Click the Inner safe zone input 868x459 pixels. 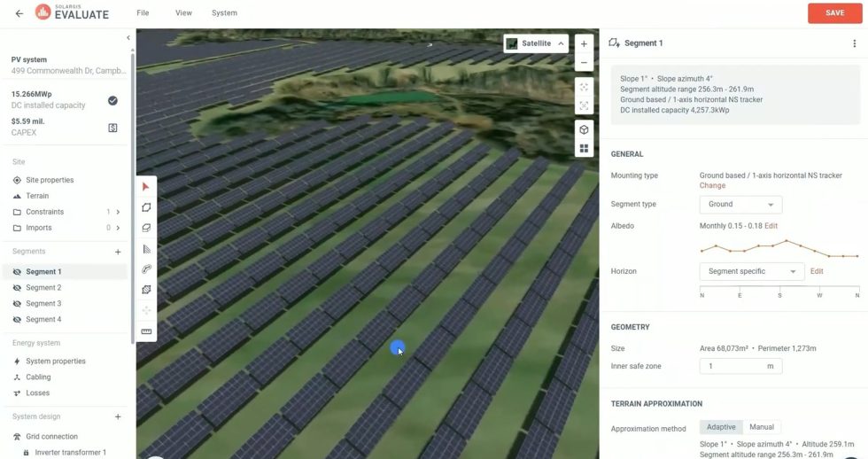pyautogui.click(x=740, y=366)
